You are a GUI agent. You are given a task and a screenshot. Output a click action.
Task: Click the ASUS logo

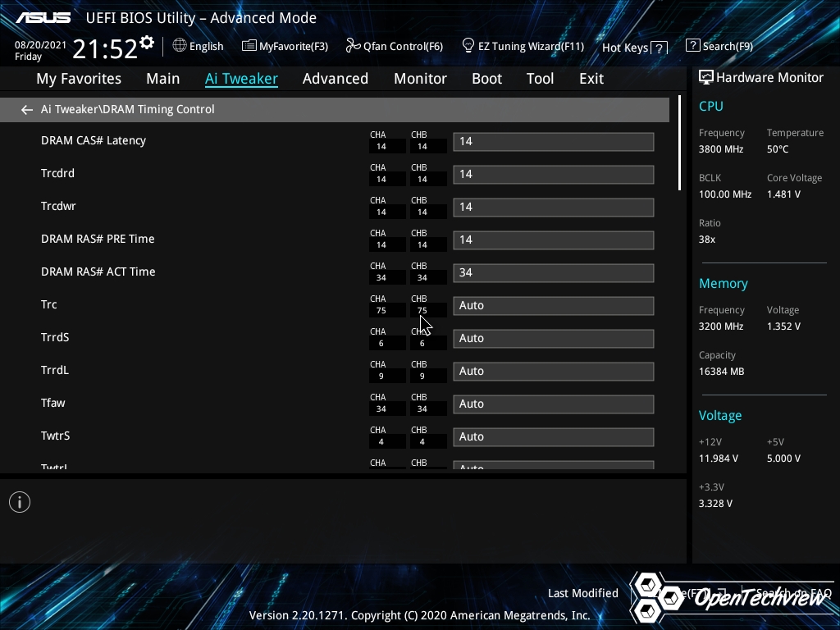pyautogui.click(x=43, y=18)
